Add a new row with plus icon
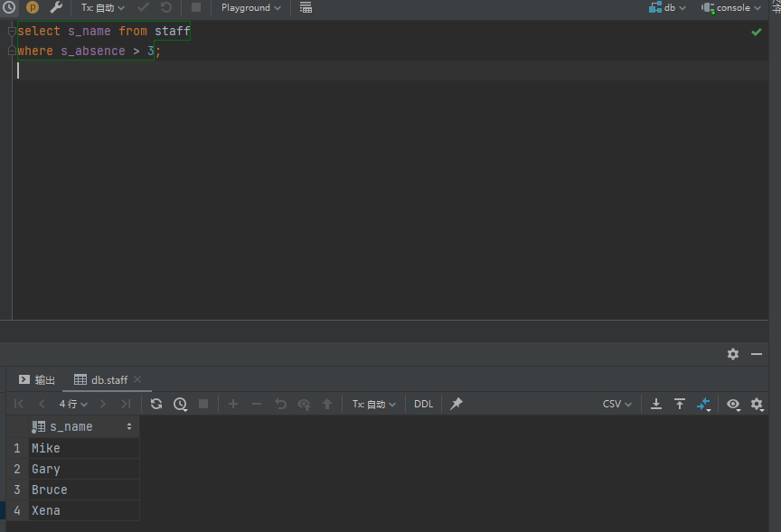The width and height of the screenshot is (781, 532). (233, 404)
